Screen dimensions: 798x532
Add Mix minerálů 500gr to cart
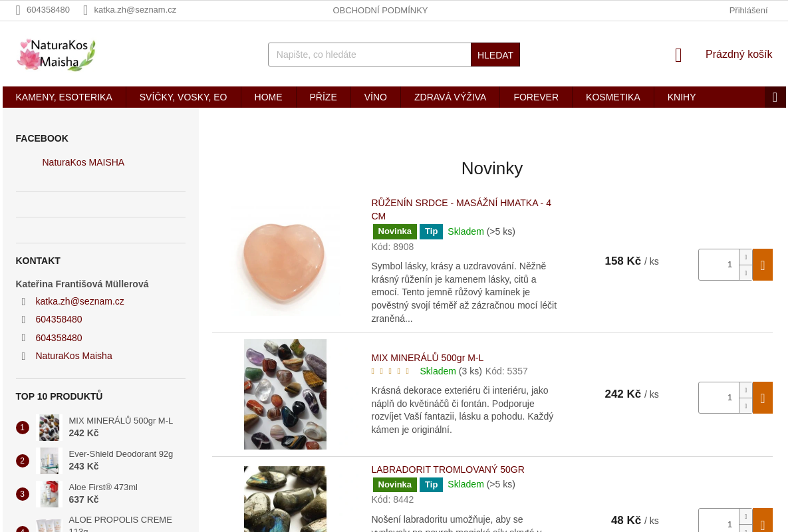(x=763, y=398)
